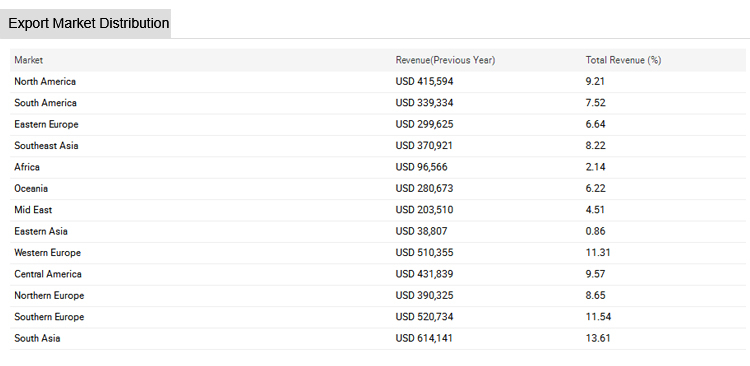The image size is (750, 366).
Task: Click the 4.51 percentage value
Action: (x=595, y=210)
